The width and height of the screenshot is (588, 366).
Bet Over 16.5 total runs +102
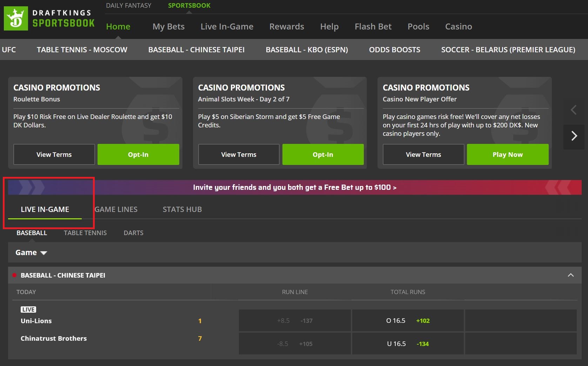coord(408,320)
